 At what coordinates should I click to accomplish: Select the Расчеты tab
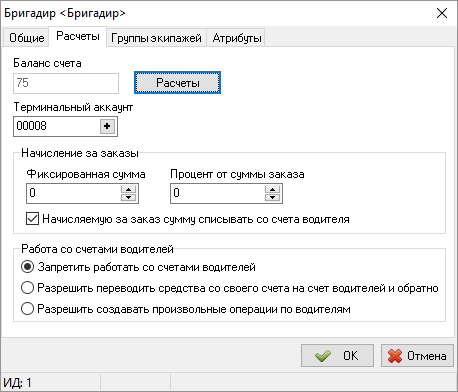click(x=78, y=36)
